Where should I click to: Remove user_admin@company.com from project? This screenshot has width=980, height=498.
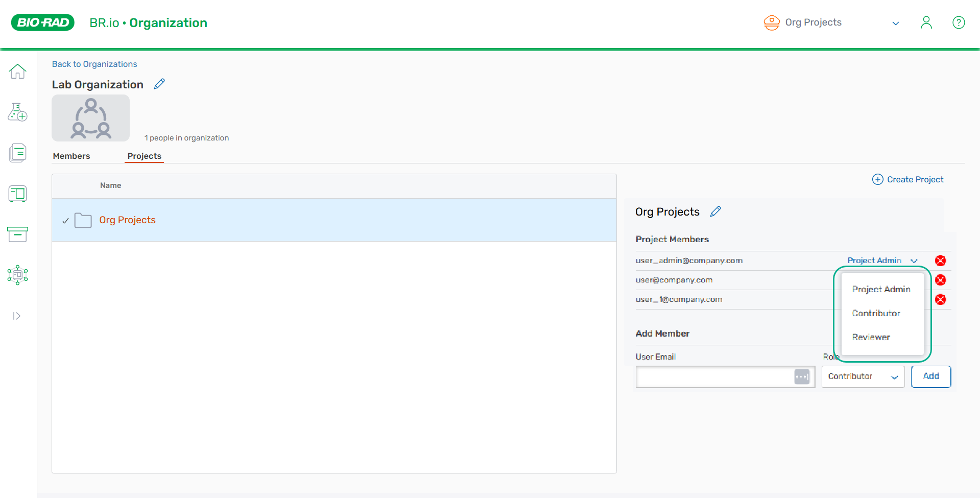pyautogui.click(x=940, y=260)
